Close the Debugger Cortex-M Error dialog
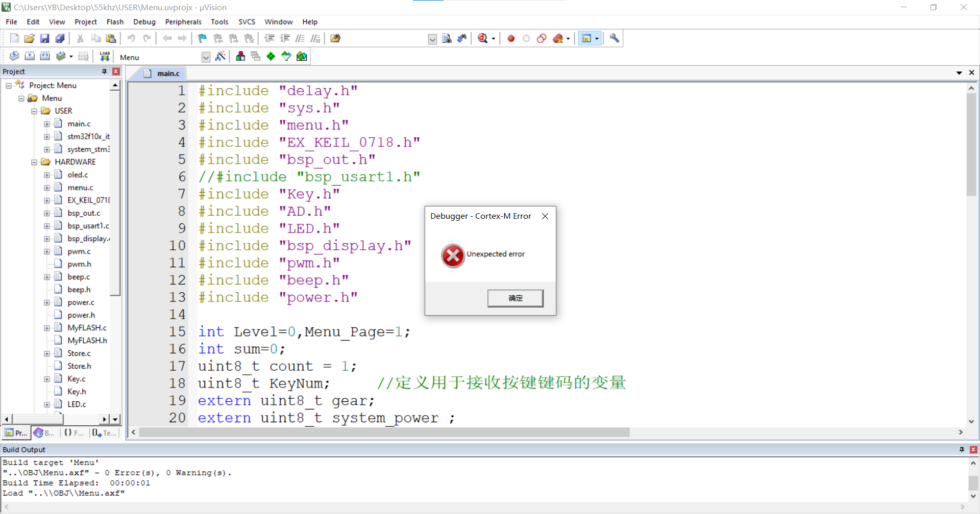 (x=545, y=216)
